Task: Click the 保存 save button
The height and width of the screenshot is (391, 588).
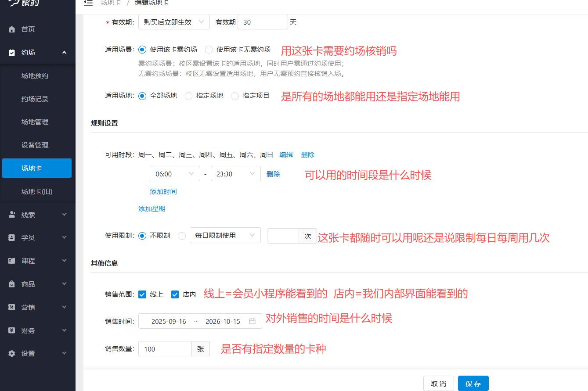Action: point(473,383)
